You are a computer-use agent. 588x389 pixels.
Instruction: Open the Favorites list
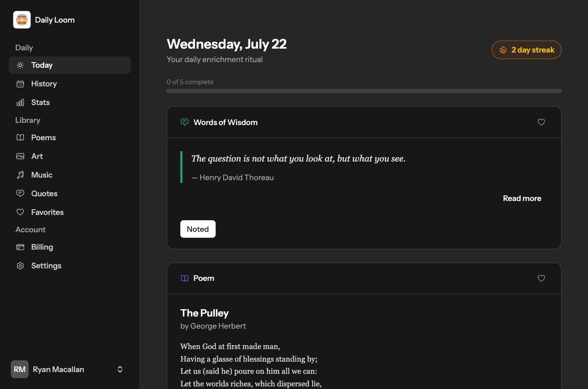pos(70,212)
